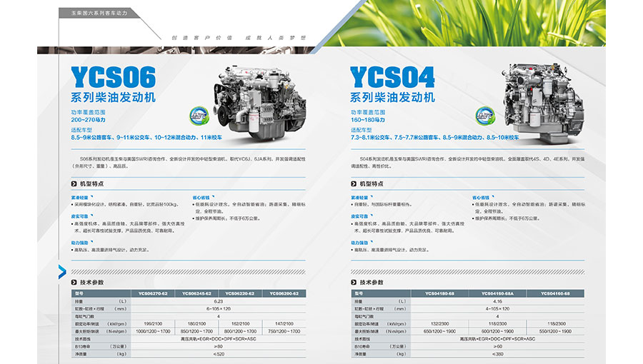Click the 动力强劲 heading in YCS04 features
643x364 pixels.
359,243
